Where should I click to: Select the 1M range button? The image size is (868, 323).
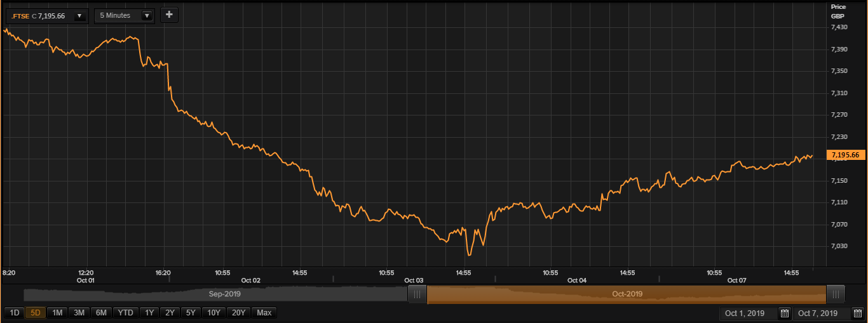pos(57,313)
